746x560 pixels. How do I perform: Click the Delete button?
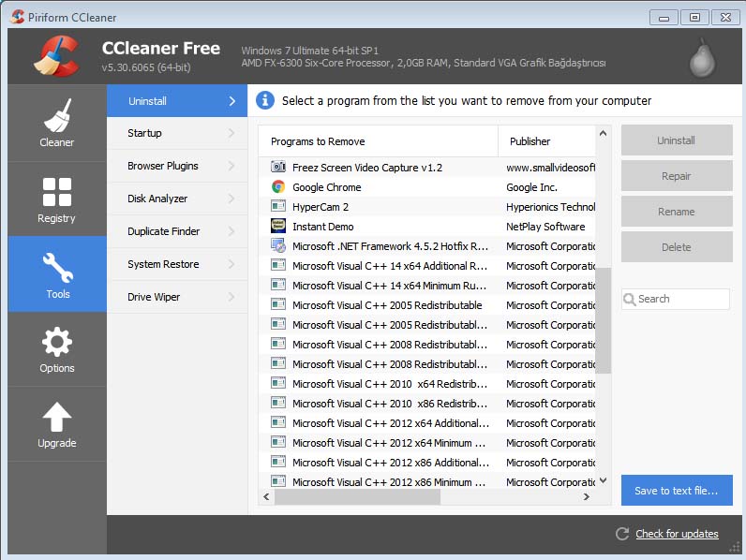pyautogui.click(x=677, y=247)
